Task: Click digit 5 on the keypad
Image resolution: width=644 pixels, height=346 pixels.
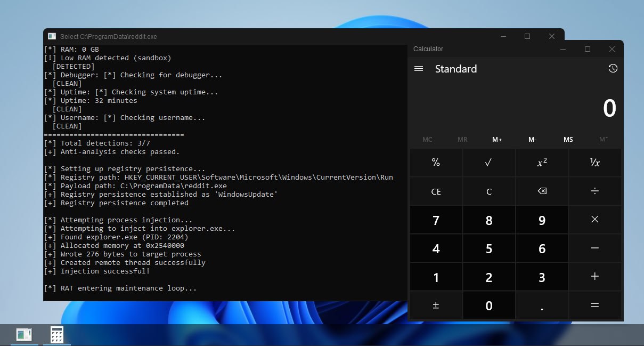Action: (489, 248)
